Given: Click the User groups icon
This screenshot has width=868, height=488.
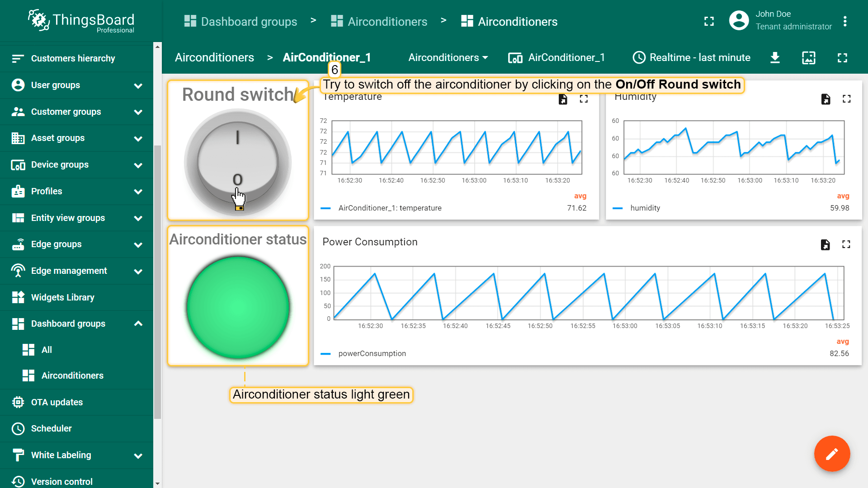Looking at the screenshot, I should click(18, 85).
